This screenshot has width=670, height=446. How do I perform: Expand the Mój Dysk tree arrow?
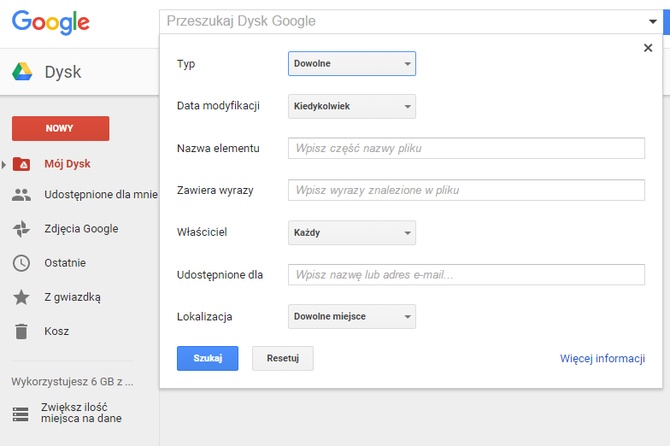[x=4, y=164]
